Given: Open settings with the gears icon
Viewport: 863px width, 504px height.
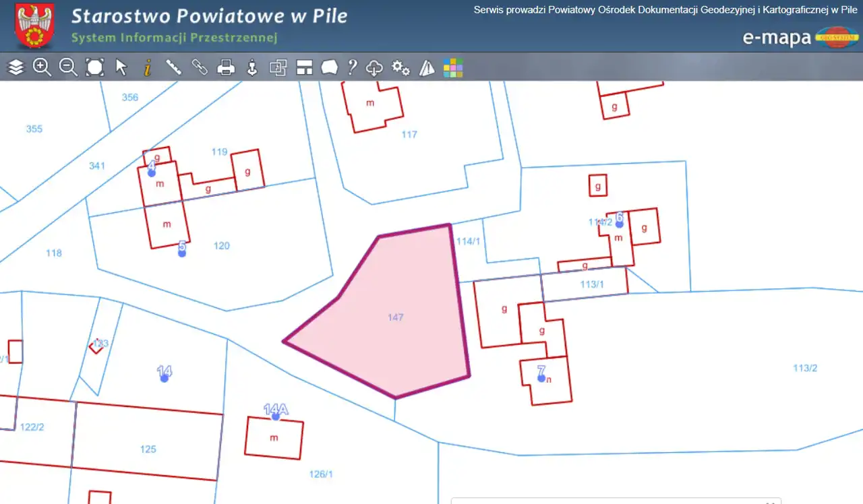Looking at the screenshot, I should click(x=400, y=67).
